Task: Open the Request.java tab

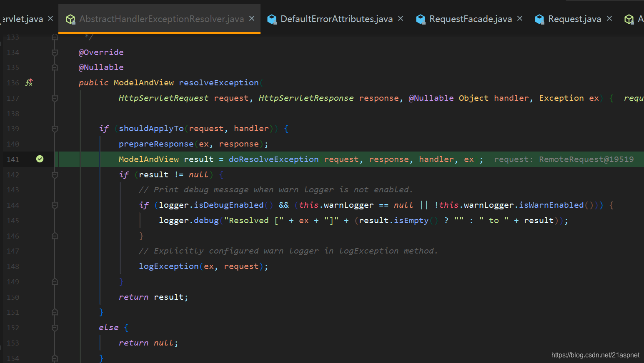Action: tap(574, 19)
